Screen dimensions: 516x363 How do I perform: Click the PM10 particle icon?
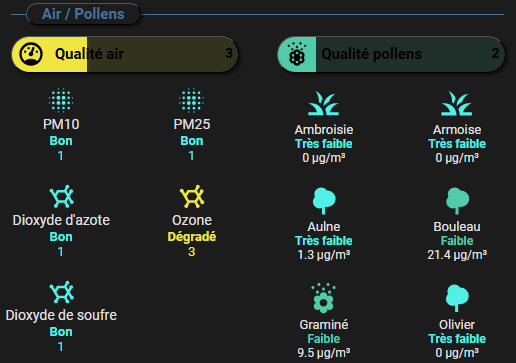tap(61, 100)
